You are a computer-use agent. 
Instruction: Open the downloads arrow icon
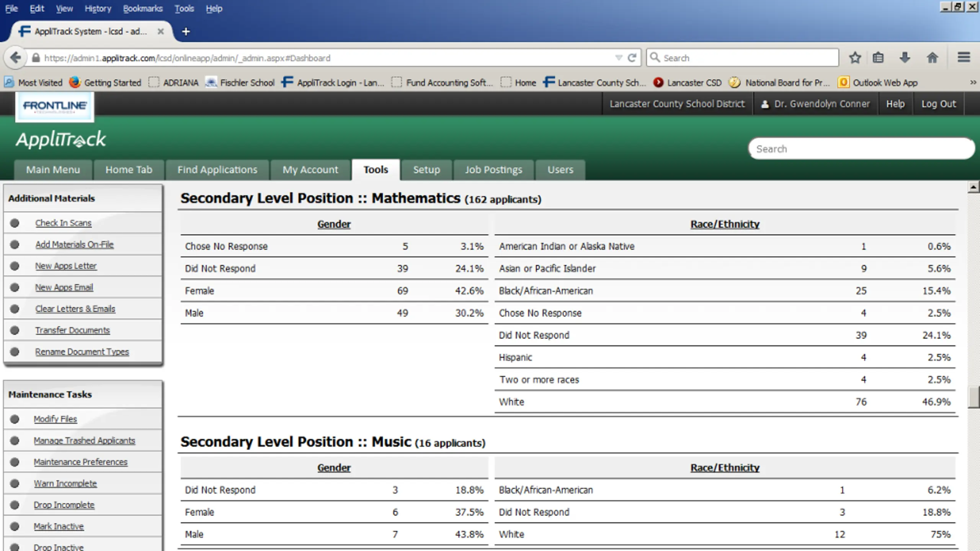pos(905,58)
